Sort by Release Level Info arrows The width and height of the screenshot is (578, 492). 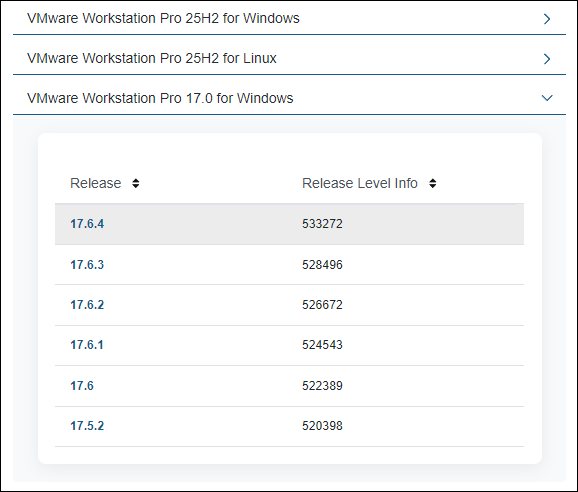click(x=433, y=183)
